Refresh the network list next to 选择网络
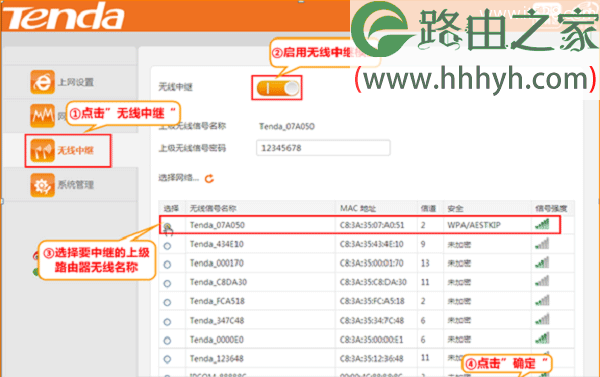This screenshot has height=377, width=600. (209, 178)
